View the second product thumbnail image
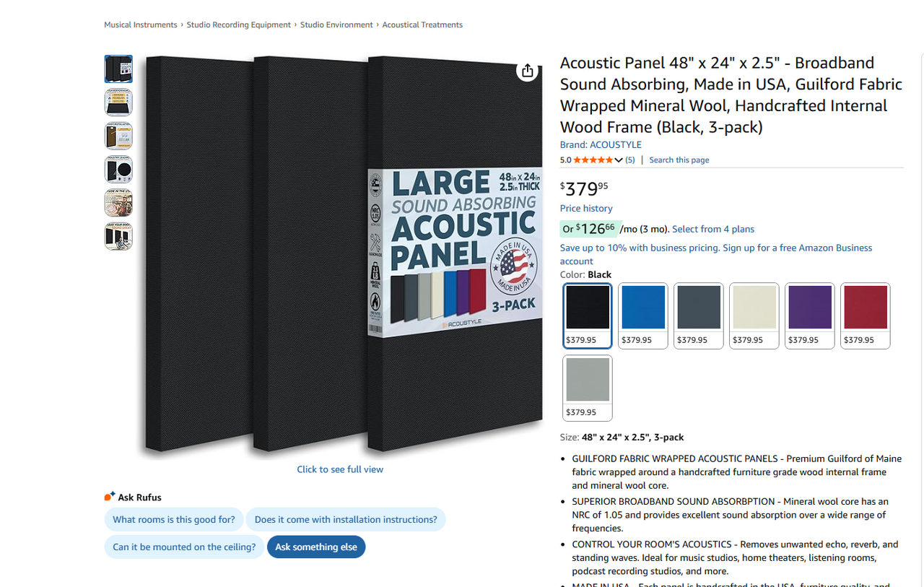 click(x=118, y=103)
